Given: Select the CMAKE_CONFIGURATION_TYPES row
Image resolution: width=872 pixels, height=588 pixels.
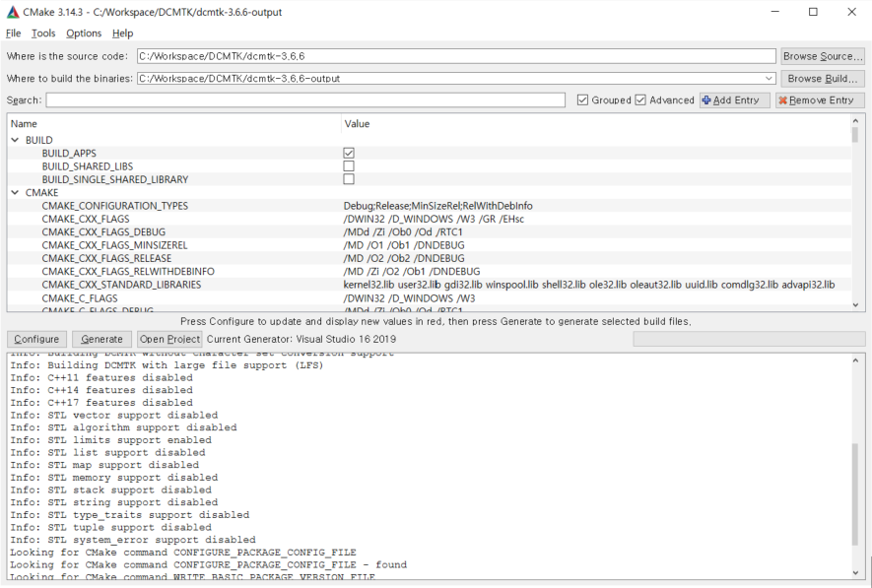Looking at the screenshot, I should coord(430,206).
